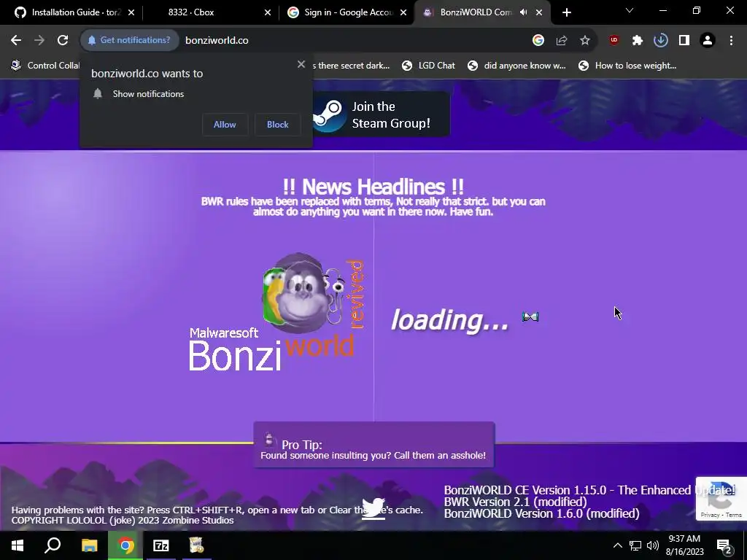Open the 9:37 AM clock calendar

[x=684, y=545]
